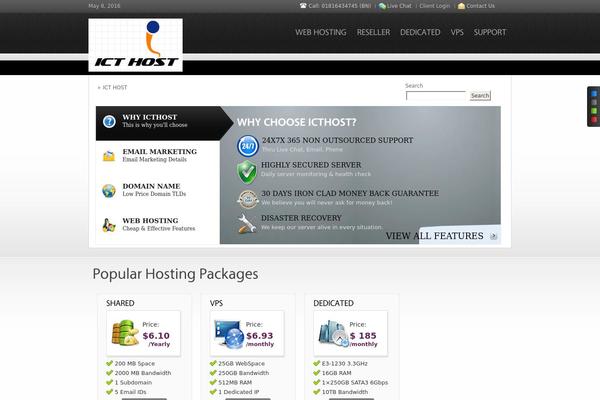The height and width of the screenshot is (400, 600).
Task: Click the green social icon in side widget
Action: (x=594, y=111)
